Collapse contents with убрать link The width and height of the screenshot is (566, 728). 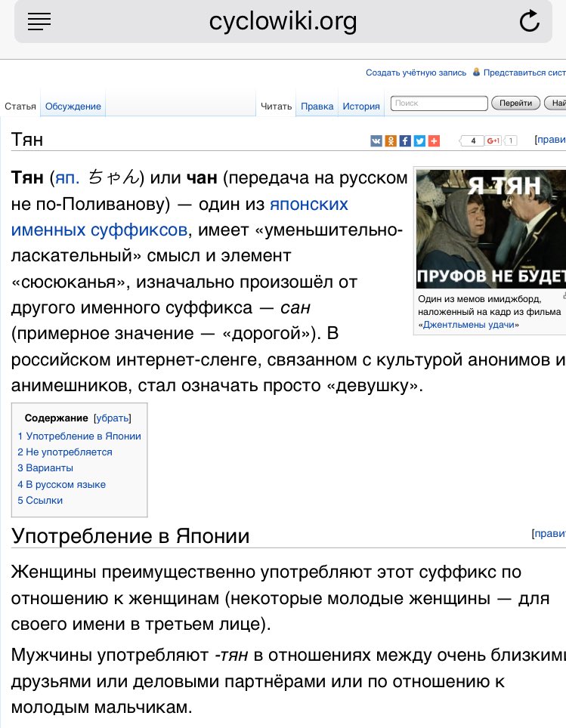[x=113, y=418]
